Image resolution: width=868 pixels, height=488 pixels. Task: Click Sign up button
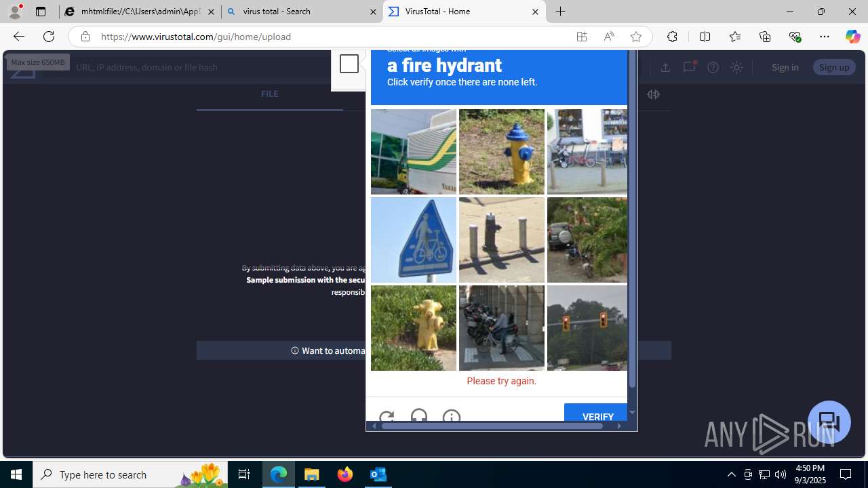point(834,67)
